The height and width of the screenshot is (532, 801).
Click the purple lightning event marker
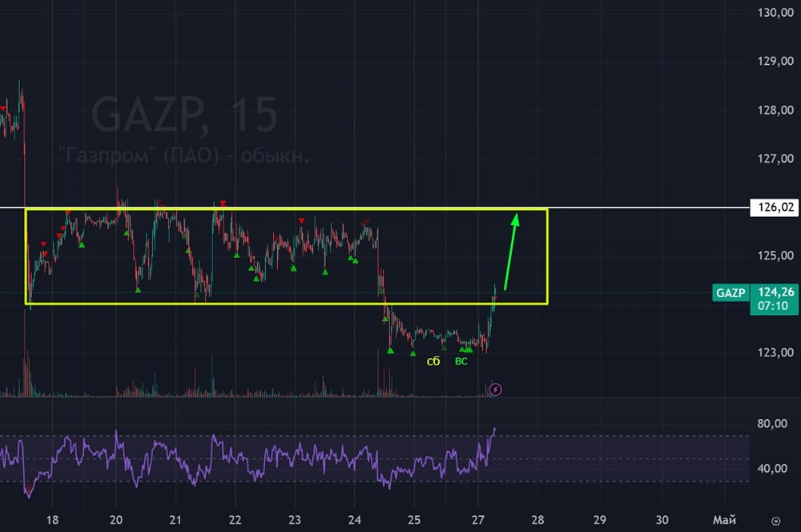495,390
